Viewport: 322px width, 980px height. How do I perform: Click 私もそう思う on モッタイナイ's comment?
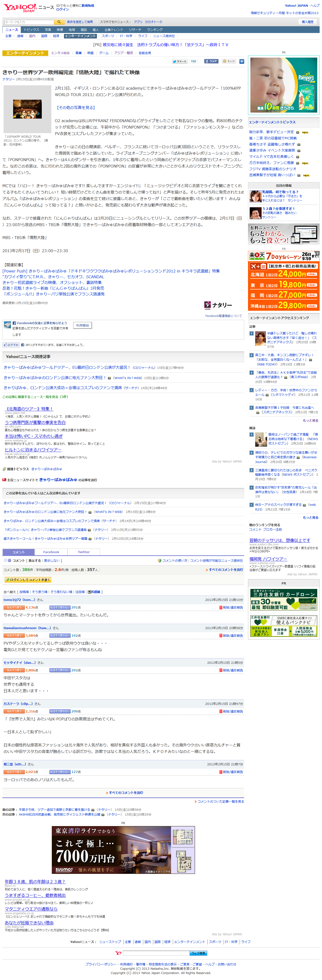click(x=14, y=670)
